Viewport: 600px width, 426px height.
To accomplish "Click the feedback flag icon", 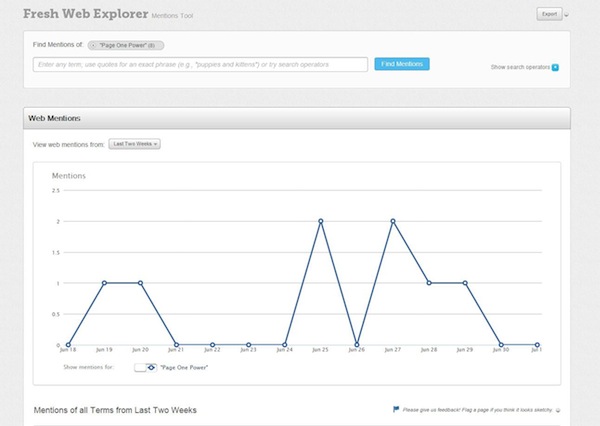I will [396, 409].
